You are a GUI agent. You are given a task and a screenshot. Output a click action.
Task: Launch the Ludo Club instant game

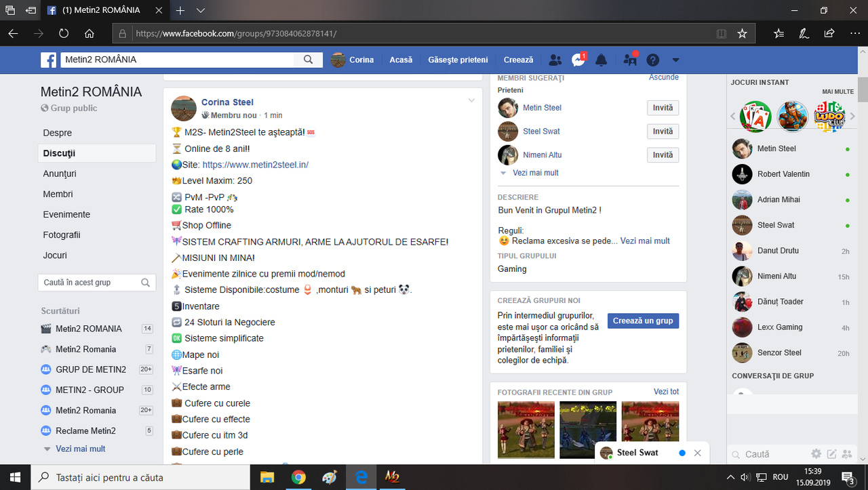[x=829, y=117]
